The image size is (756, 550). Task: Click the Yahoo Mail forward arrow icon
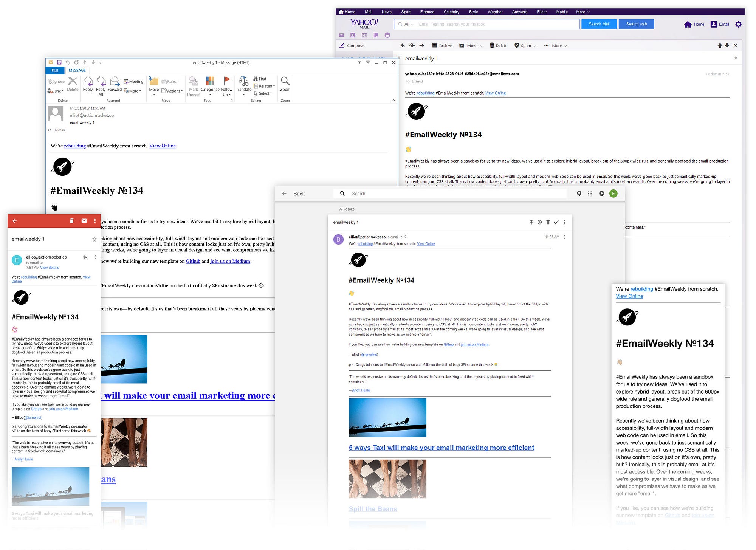422,45
